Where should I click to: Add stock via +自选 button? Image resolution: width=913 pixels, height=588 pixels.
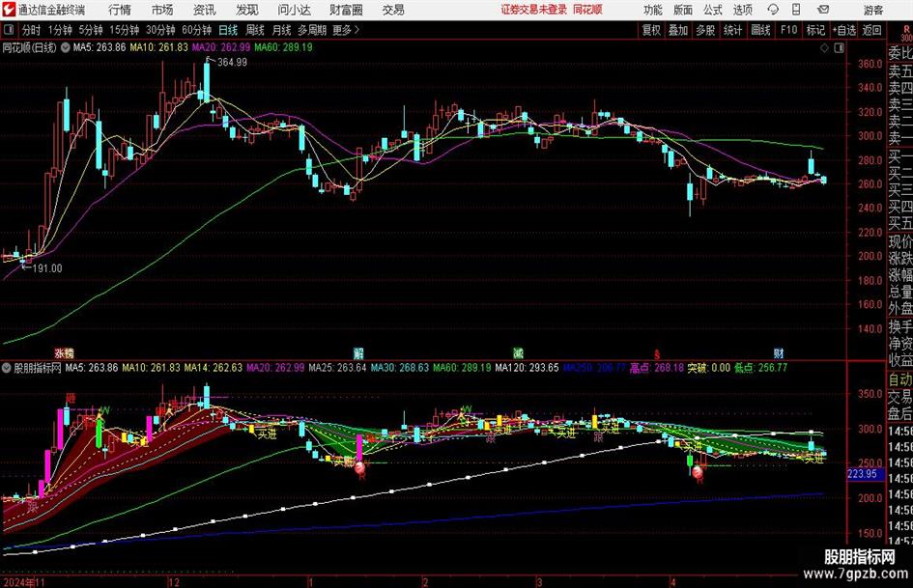point(844,30)
